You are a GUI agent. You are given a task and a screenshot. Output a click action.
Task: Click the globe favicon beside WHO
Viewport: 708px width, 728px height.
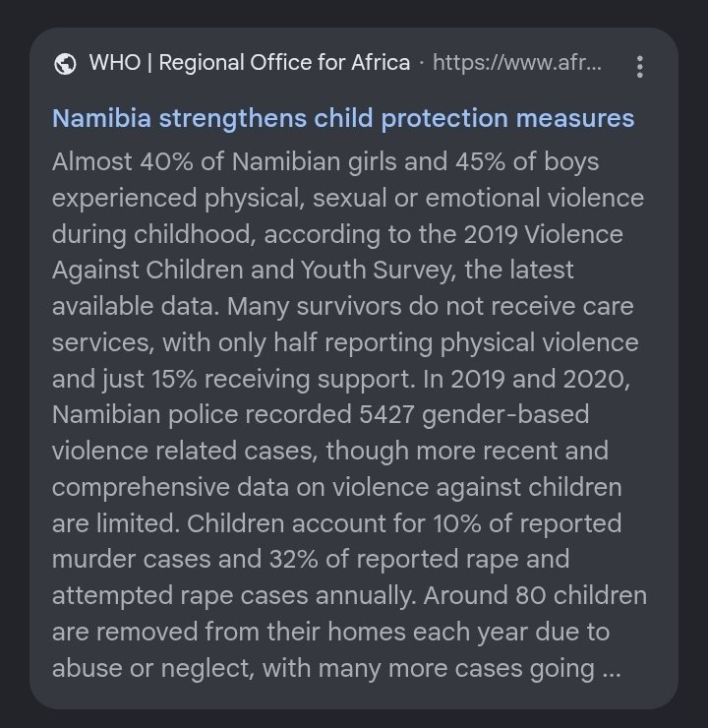coord(65,64)
